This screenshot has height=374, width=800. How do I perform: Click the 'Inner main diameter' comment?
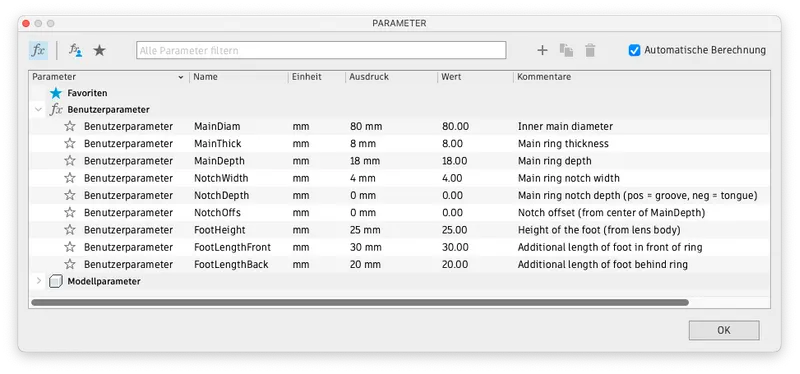(565, 126)
